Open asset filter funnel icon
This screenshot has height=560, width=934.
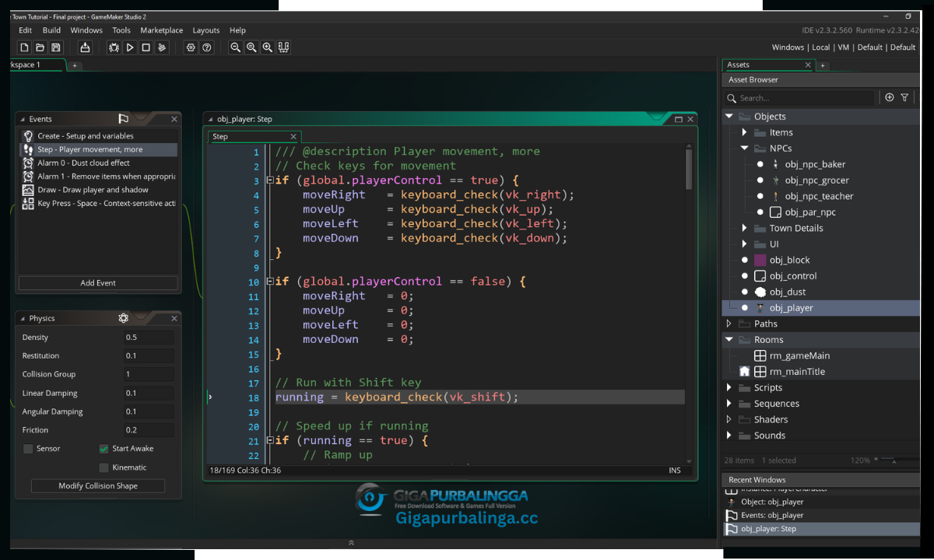click(904, 97)
